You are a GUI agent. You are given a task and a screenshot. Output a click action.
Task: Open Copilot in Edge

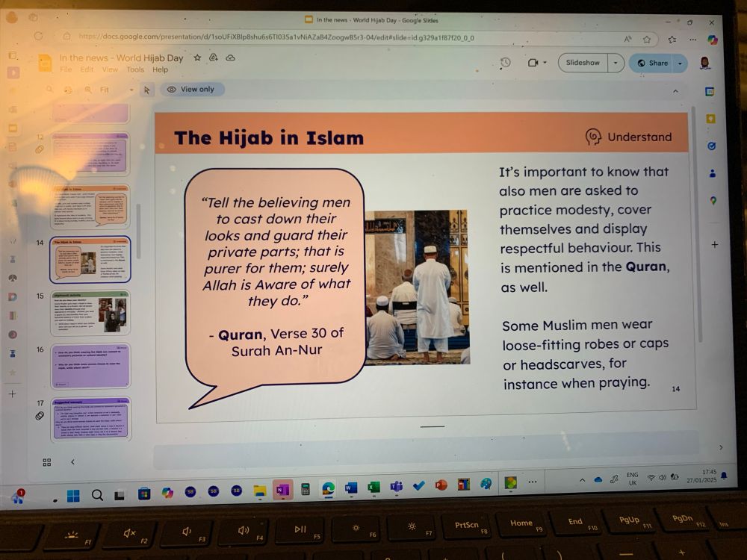click(x=713, y=40)
